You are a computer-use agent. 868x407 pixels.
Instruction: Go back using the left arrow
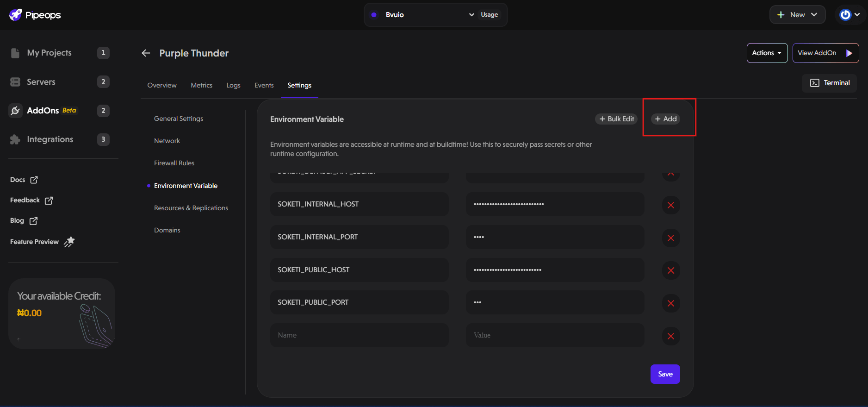click(x=146, y=53)
